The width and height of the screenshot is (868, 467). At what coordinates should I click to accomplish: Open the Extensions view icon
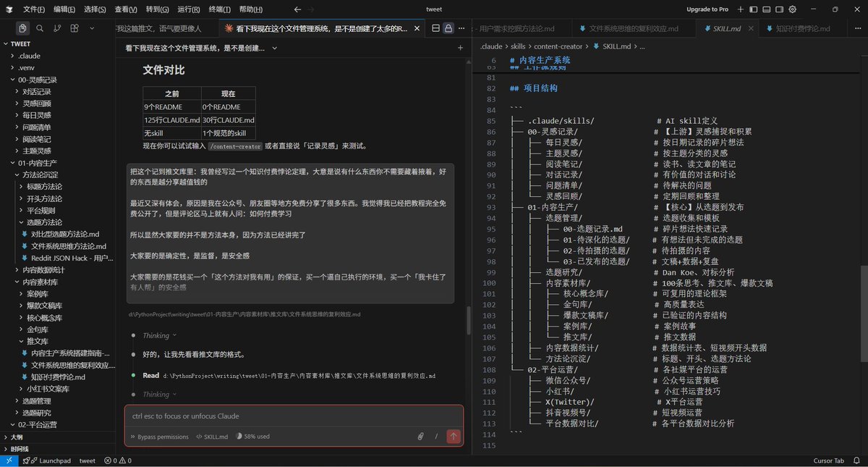[x=75, y=28]
